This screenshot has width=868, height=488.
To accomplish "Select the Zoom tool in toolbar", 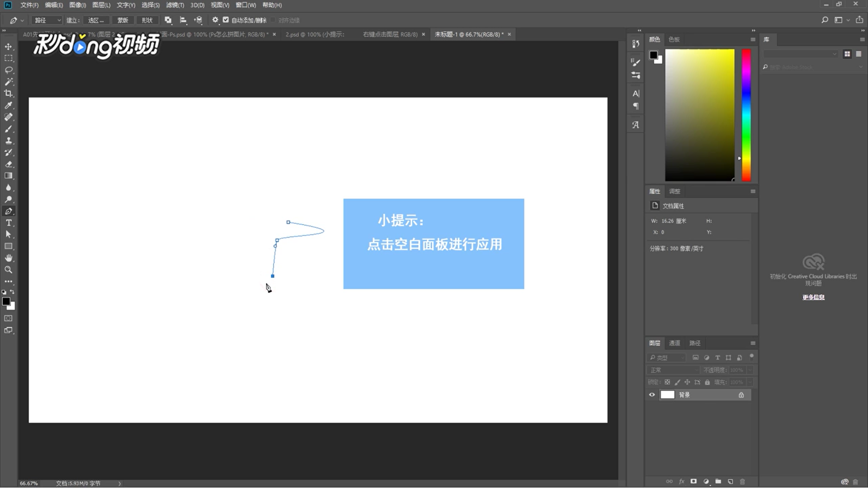I will point(9,270).
